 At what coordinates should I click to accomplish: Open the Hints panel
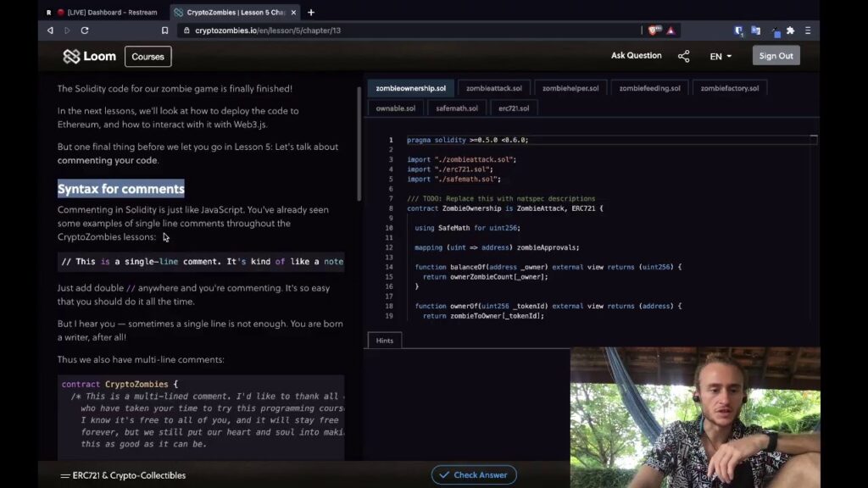pyautogui.click(x=384, y=340)
